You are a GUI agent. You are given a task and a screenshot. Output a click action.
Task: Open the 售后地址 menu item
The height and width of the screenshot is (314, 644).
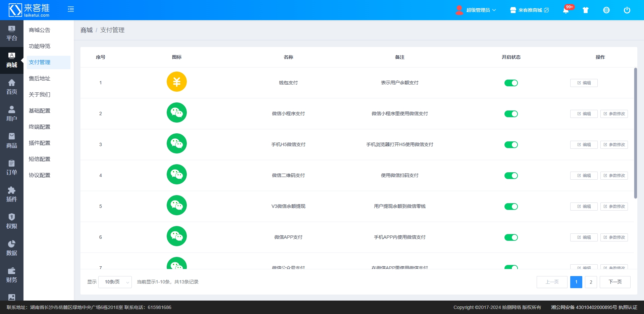(40, 79)
